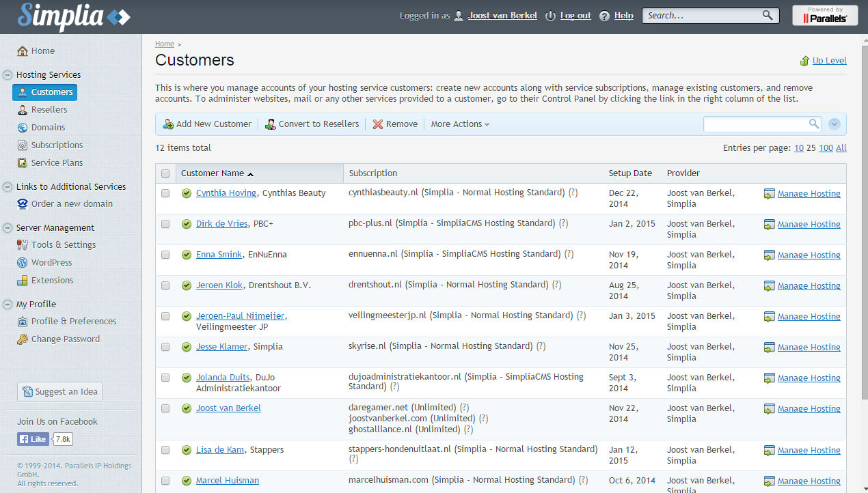Click the Log out link
This screenshot has width=868, height=493.
[x=575, y=16]
